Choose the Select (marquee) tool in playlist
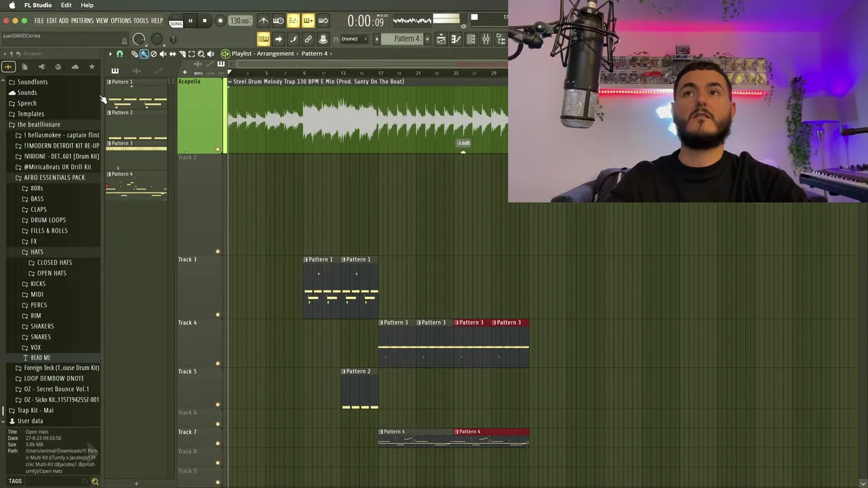 tap(191, 54)
